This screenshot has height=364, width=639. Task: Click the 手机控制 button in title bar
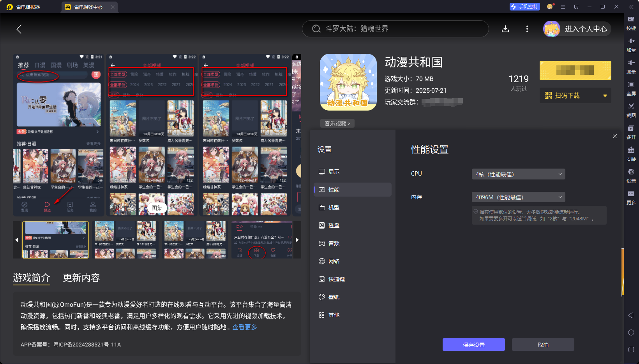(x=524, y=7)
